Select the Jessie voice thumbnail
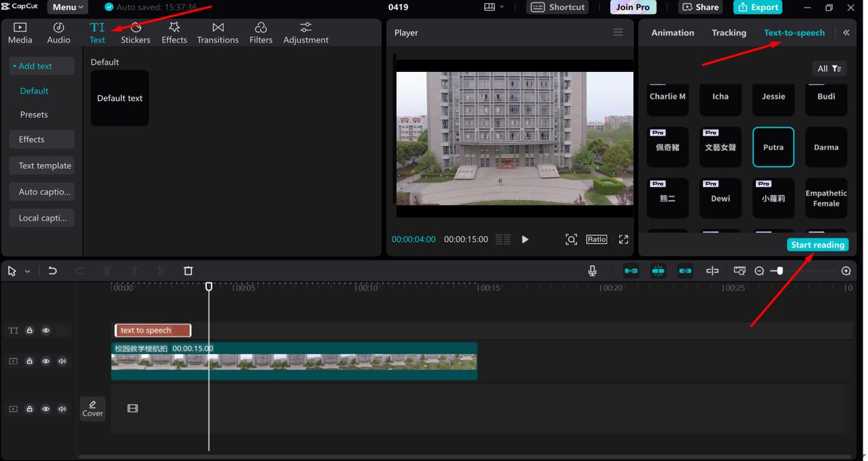 (x=773, y=97)
